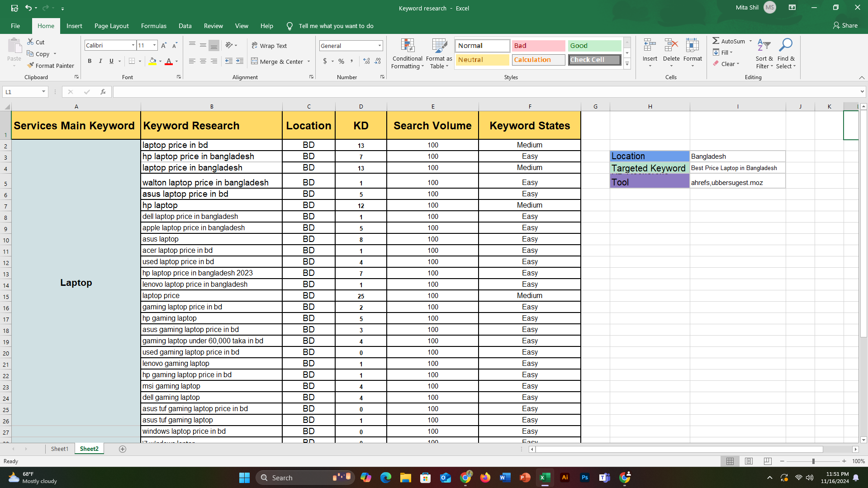This screenshot has width=868, height=488.
Task: Open Adobe Illustrator from the taskbar
Action: (x=564, y=478)
